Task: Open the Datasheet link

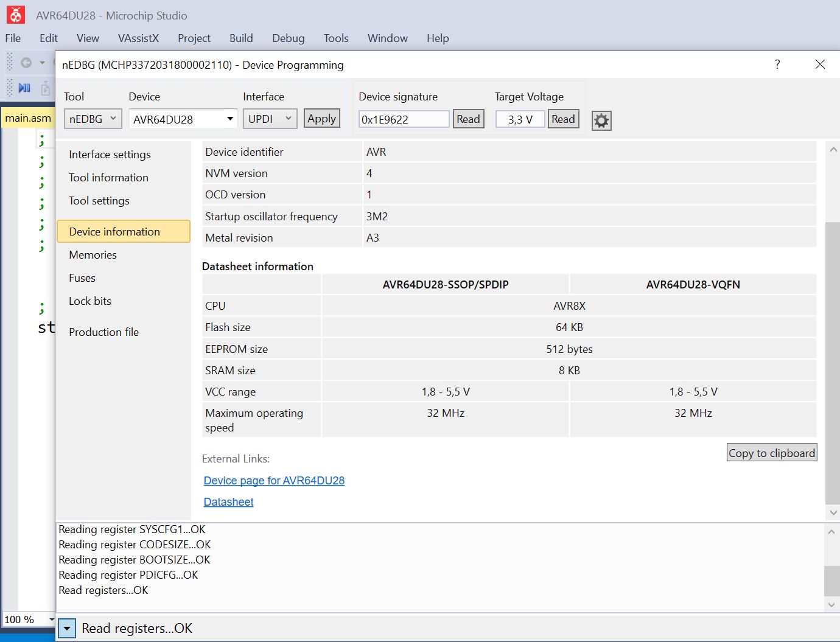Action: point(228,502)
